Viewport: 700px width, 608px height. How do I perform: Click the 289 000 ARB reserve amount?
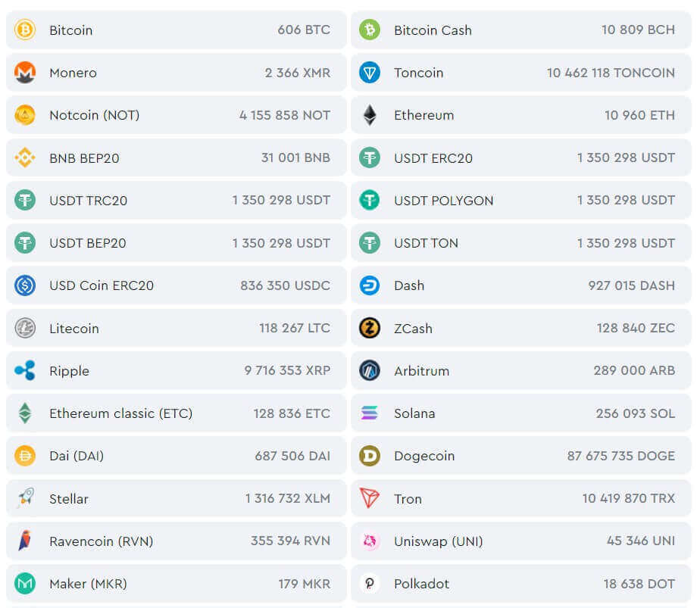(634, 371)
